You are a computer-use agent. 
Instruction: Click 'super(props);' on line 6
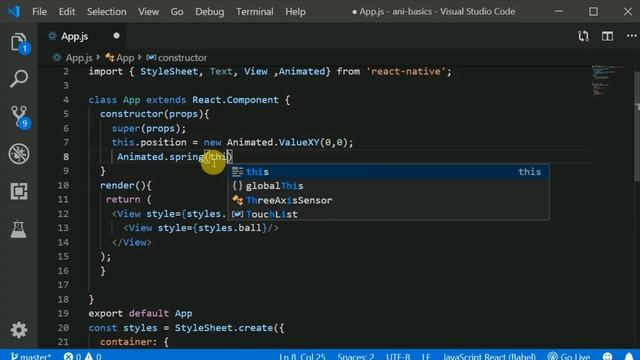149,129
